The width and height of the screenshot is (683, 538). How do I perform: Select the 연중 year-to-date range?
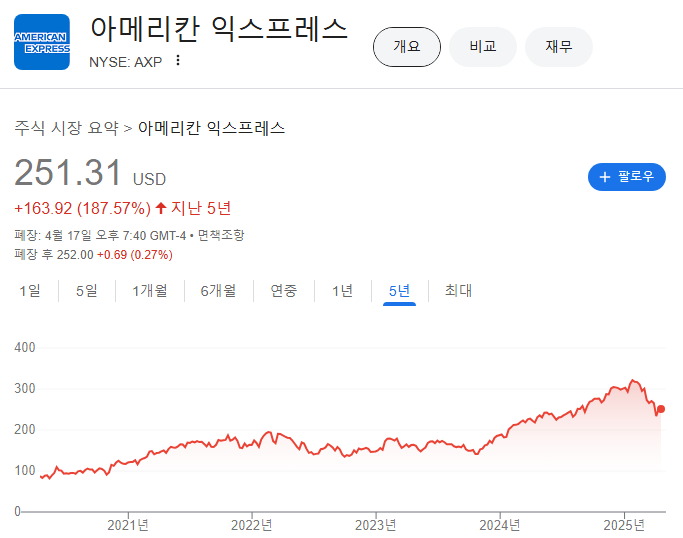click(284, 291)
